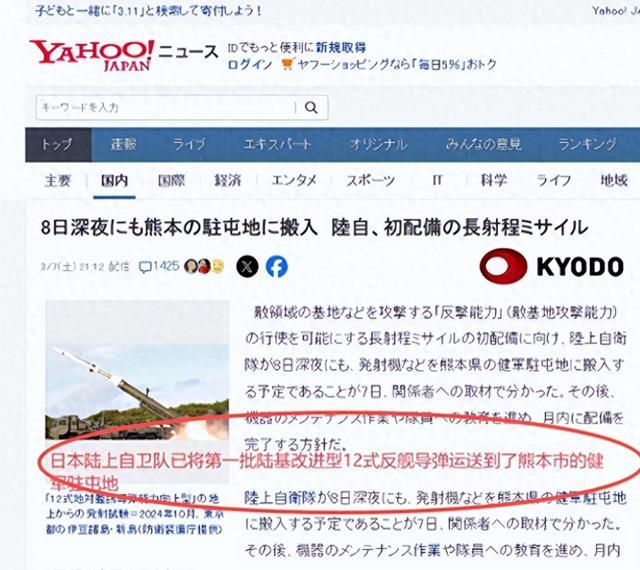Viewport: 640px width, 570px height.
Task: Open the ライブ tab
Action: tap(189, 145)
